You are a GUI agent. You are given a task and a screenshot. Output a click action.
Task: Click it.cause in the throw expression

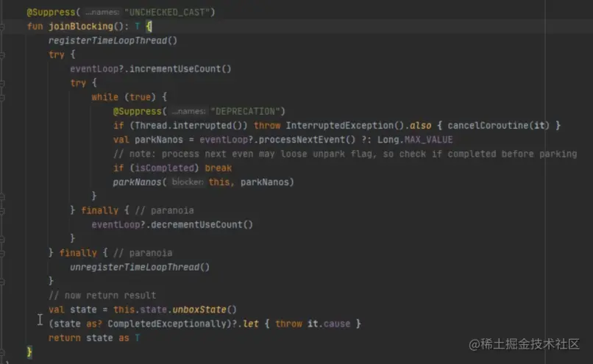pos(329,324)
